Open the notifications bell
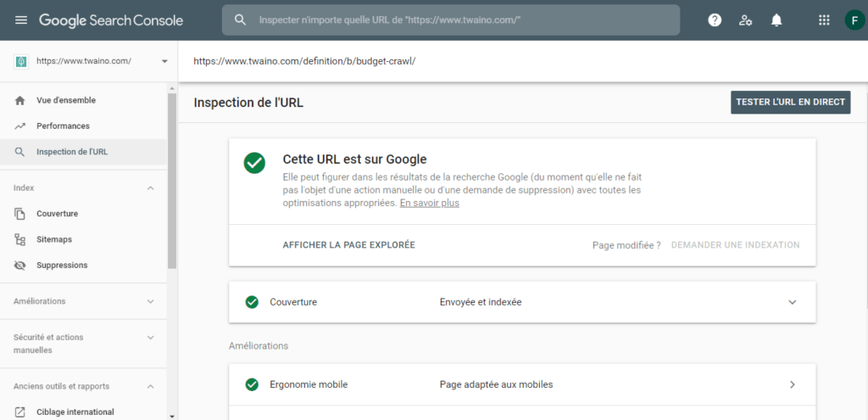This screenshot has height=420, width=868. (x=776, y=20)
